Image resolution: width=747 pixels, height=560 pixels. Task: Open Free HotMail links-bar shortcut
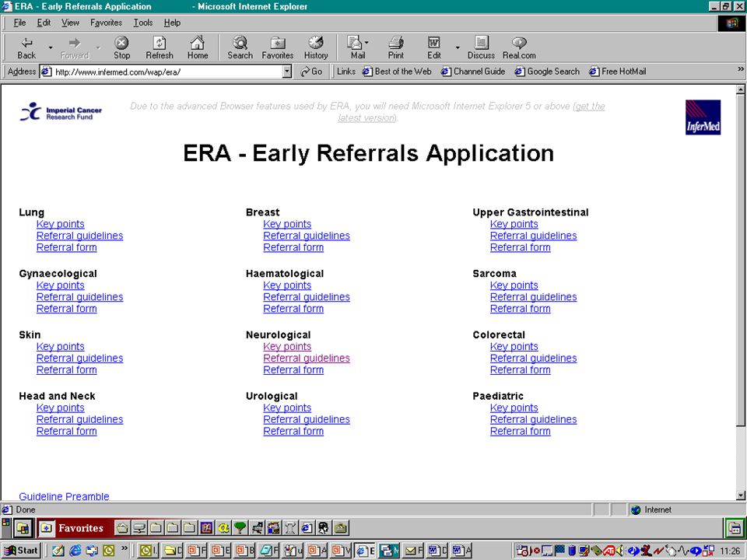point(618,72)
